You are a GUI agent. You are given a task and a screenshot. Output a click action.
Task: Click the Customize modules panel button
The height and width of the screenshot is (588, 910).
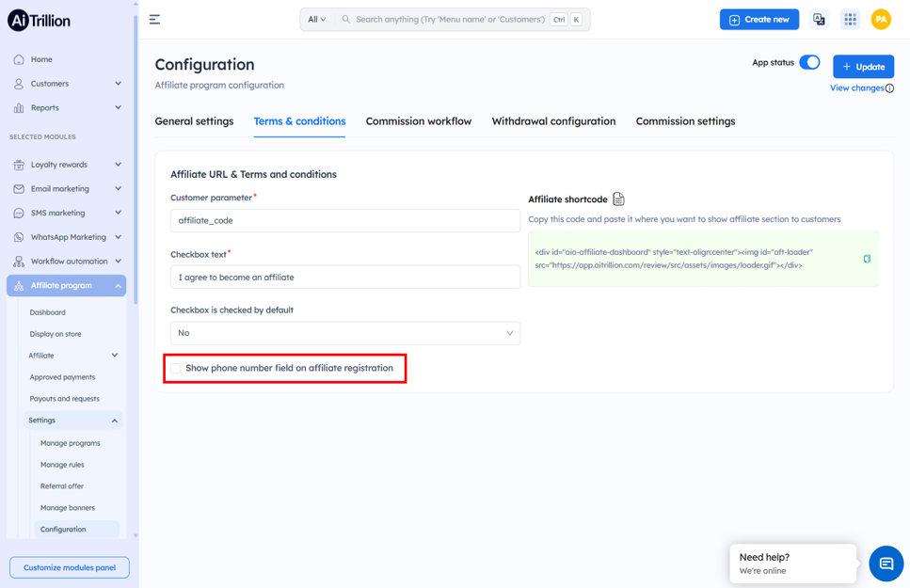click(x=70, y=567)
